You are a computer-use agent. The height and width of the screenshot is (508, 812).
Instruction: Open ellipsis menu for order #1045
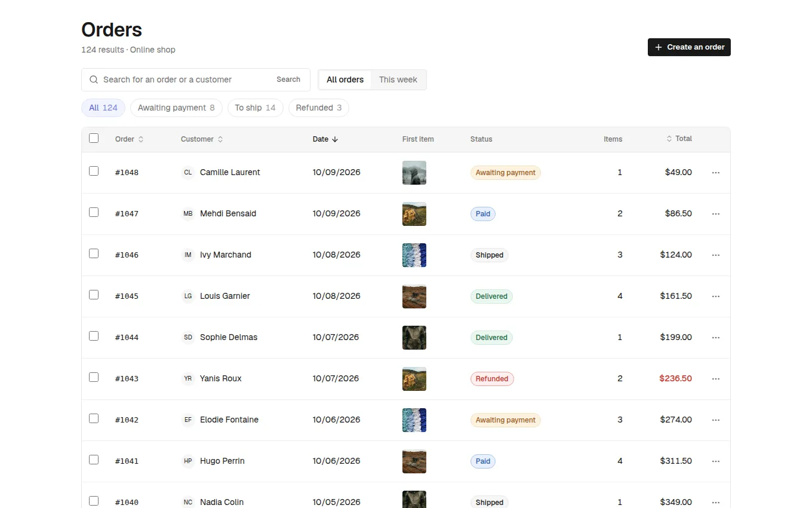[716, 296]
